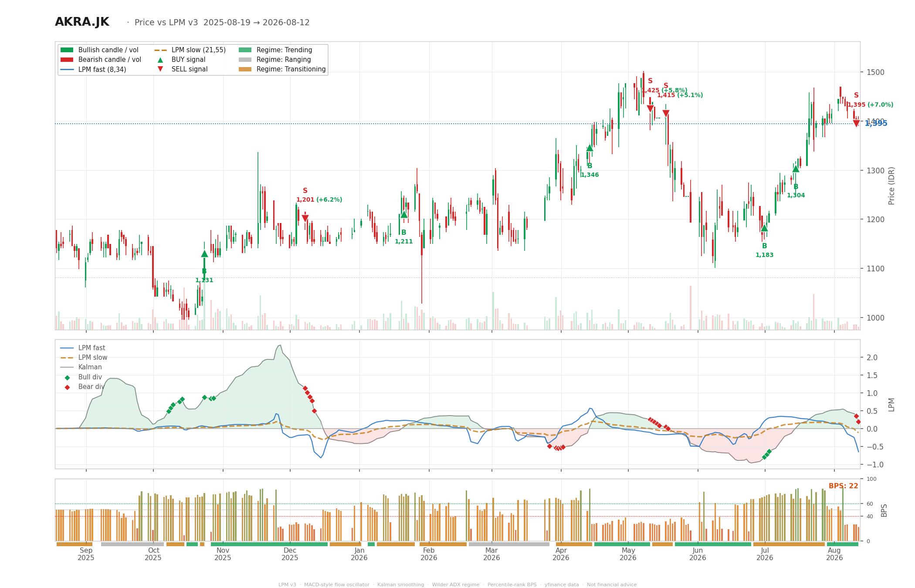Click the Bearish candle legend red swatch
Screen dimensions: 915x588
point(67,60)
